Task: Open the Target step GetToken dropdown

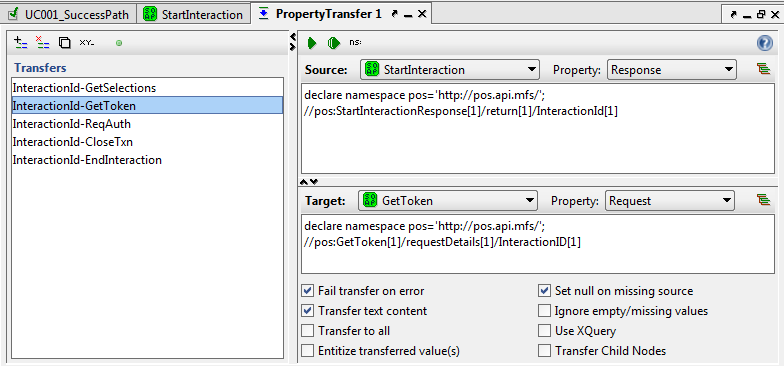Action: 448,200
